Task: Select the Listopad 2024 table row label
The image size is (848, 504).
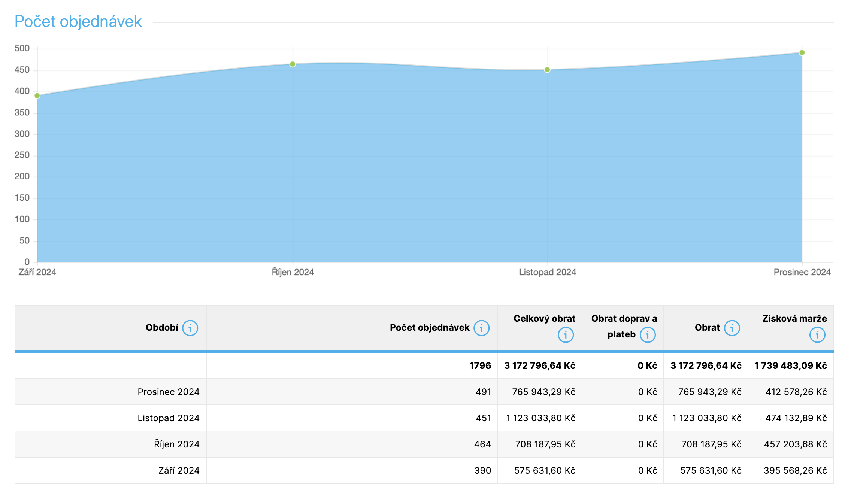Action: click(x=169, y=418)
